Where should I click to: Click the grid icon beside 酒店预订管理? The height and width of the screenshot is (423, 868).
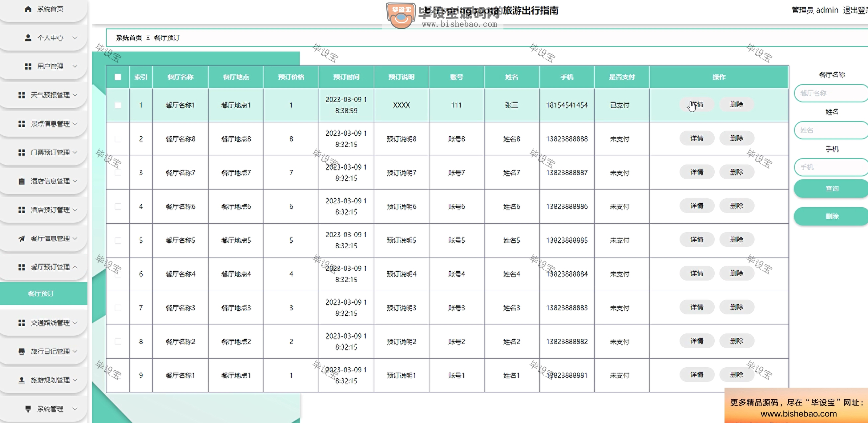coord(22,210)
